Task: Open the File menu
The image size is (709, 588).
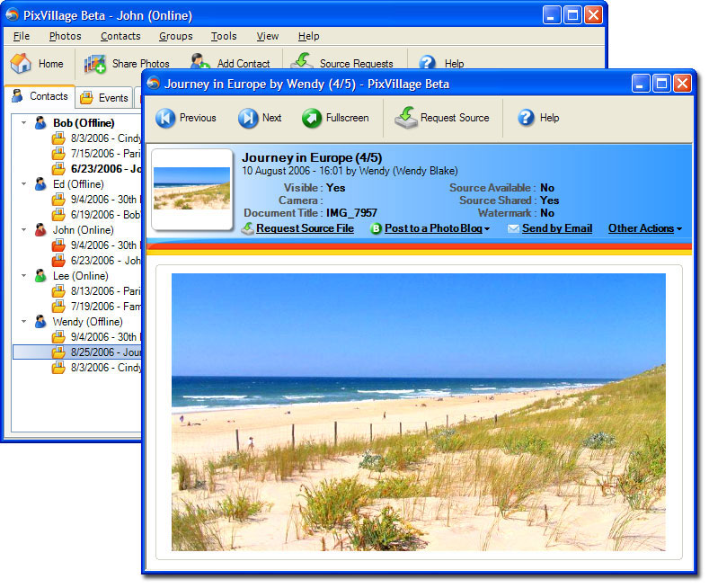Action: coord(22,36)
